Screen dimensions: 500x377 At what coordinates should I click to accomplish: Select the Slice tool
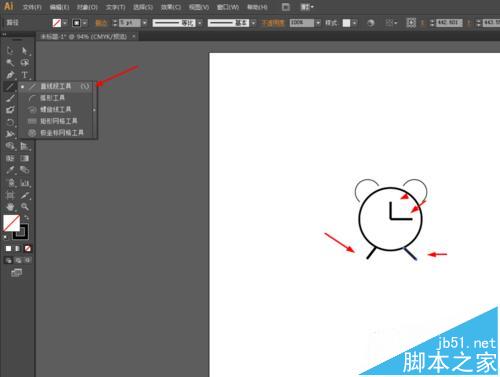click(24, 195)
